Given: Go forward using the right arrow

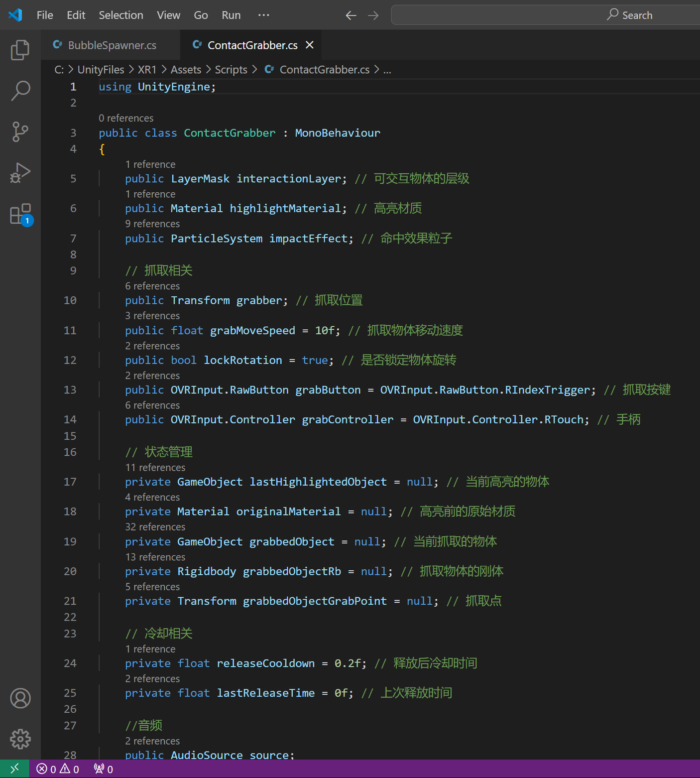Looking at the screenshot, I should point(373,15).
